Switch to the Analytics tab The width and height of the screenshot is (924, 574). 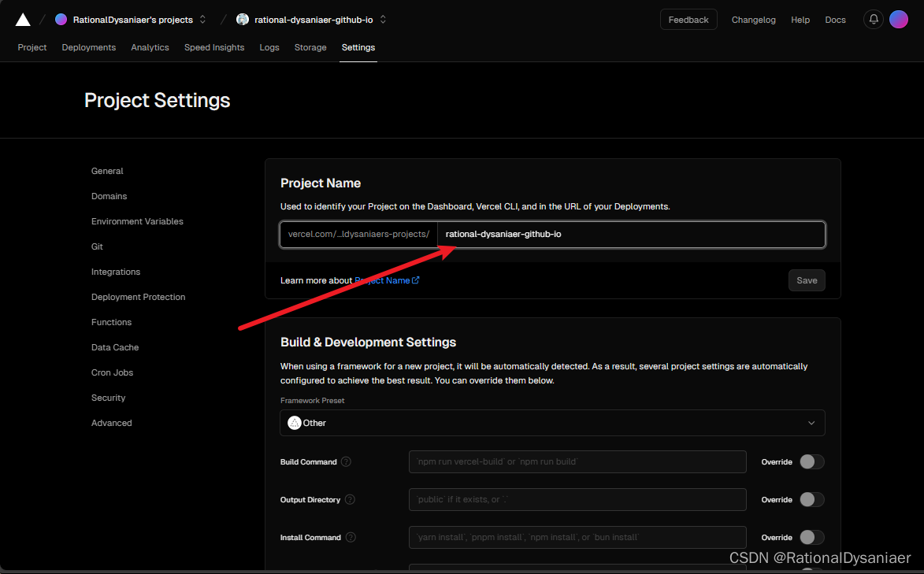click(x=150, y=47)
